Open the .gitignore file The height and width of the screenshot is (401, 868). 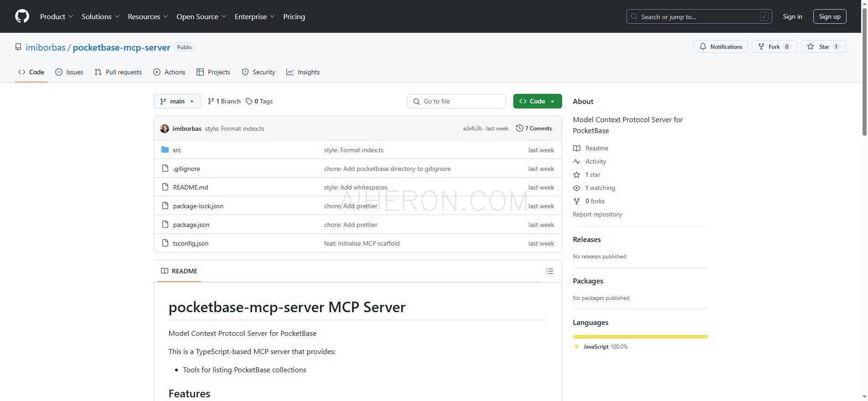(186, 169)
